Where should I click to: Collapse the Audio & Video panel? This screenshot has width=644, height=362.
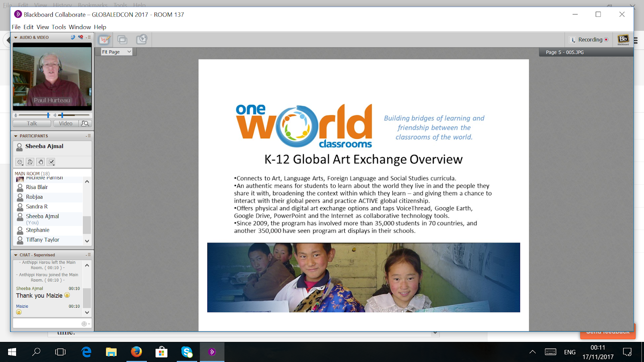(x=16, y=37)
